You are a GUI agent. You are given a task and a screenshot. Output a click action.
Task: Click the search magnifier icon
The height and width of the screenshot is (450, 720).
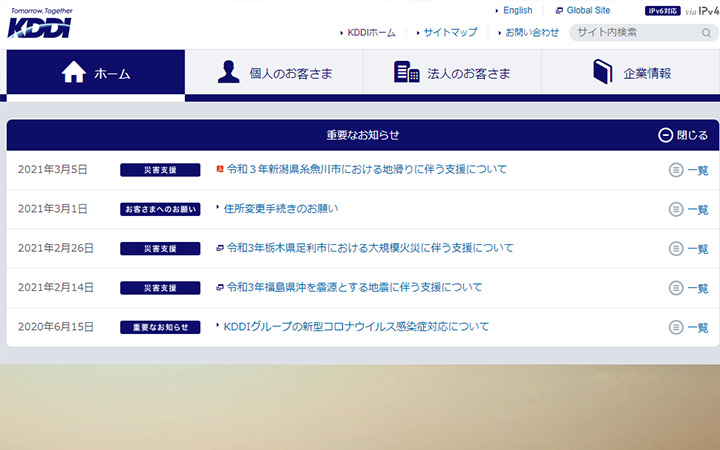[706, 33]
